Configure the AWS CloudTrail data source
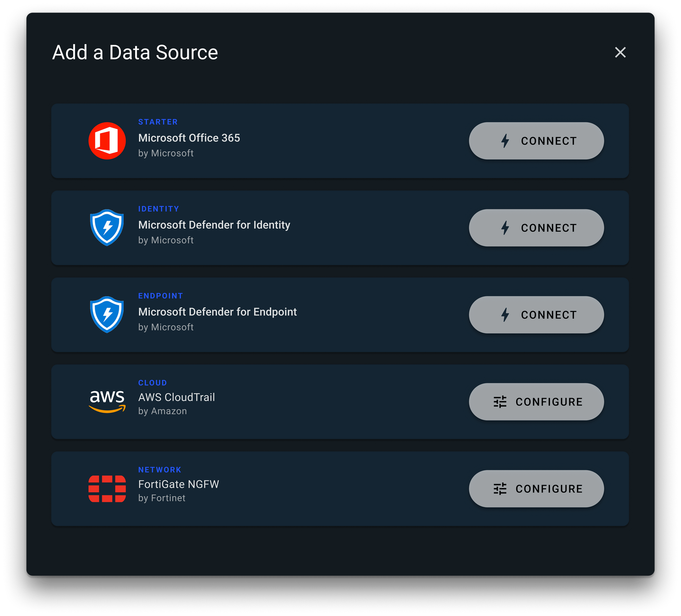Image resolution: width=681 pixels, height=616 pixels. coord(536,402)
